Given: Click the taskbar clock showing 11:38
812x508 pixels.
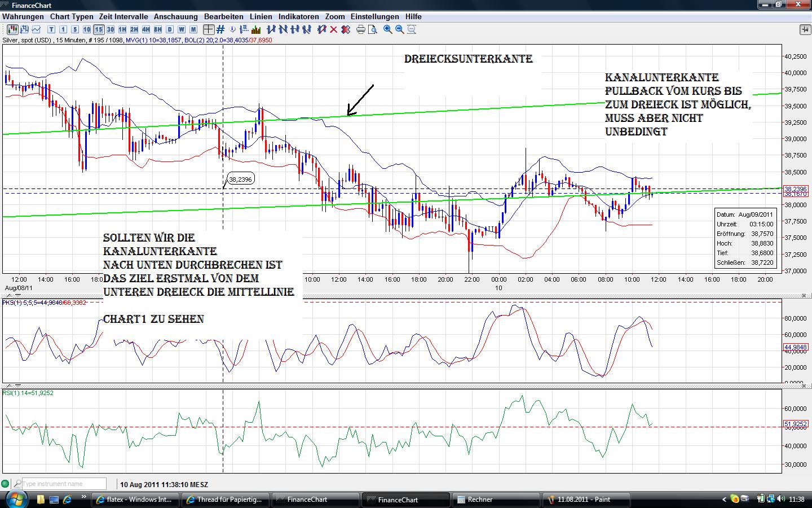Looking at the screenshot, I should 797,500.
